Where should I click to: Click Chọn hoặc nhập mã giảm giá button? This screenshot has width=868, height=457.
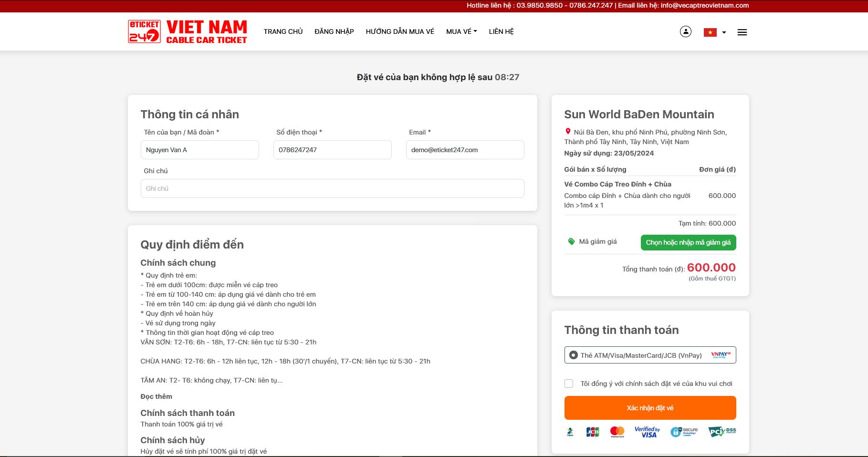point(688,242)
